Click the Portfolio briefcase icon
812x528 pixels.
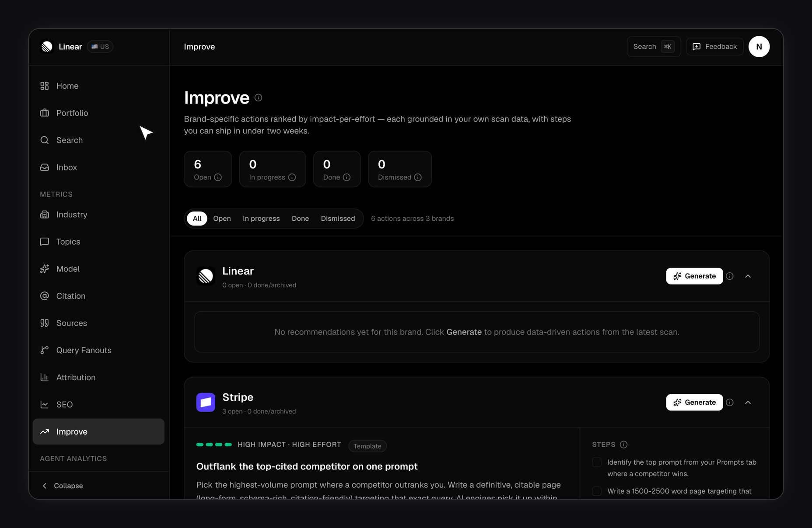click(x=45, y=113)
